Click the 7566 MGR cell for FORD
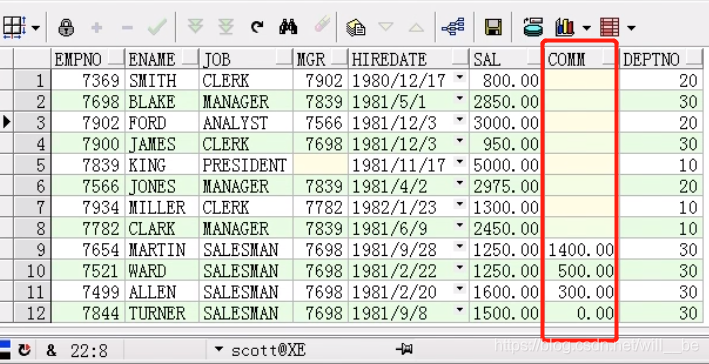709x364 pixels. pos(321,123)
